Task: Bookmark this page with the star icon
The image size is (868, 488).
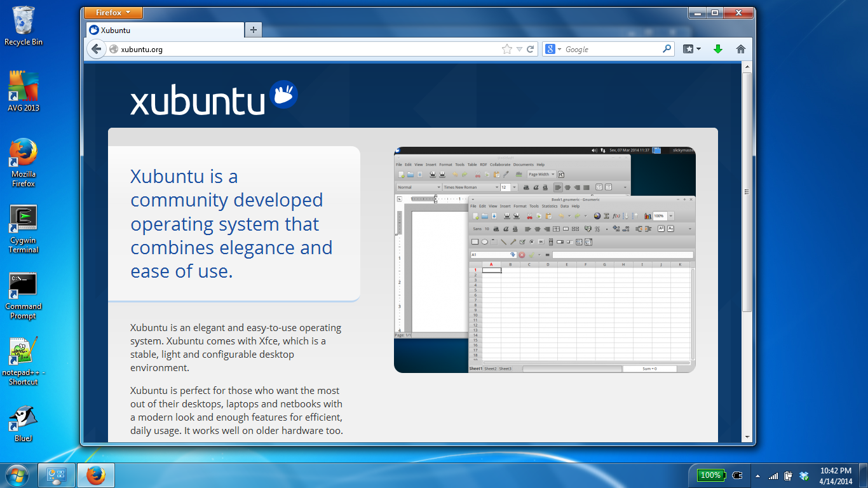Action: 506,49
